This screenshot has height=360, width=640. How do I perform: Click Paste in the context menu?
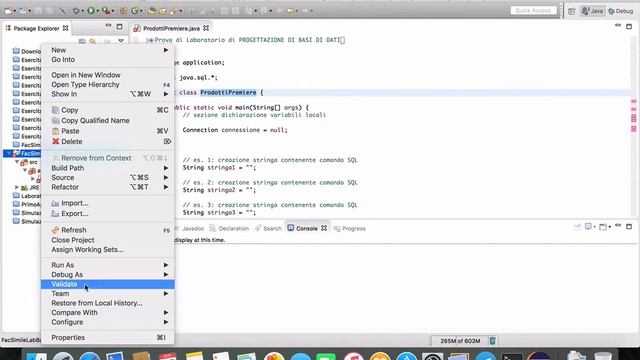coord(108,131)
